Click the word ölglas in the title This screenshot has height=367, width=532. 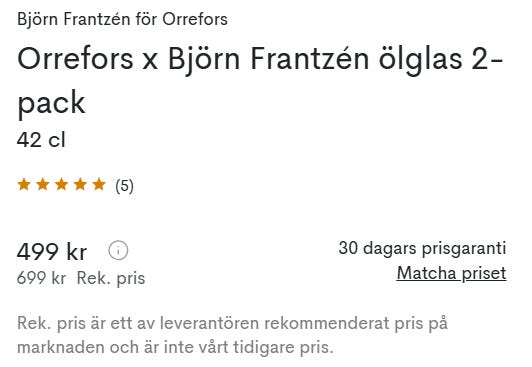click(420, 60)
